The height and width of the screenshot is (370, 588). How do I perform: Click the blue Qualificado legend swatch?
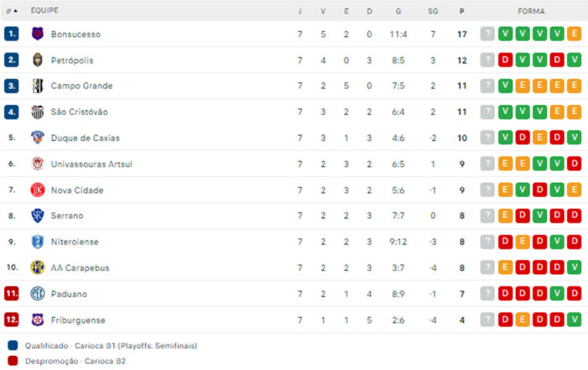pyautogui.click(x=12, y=345)
